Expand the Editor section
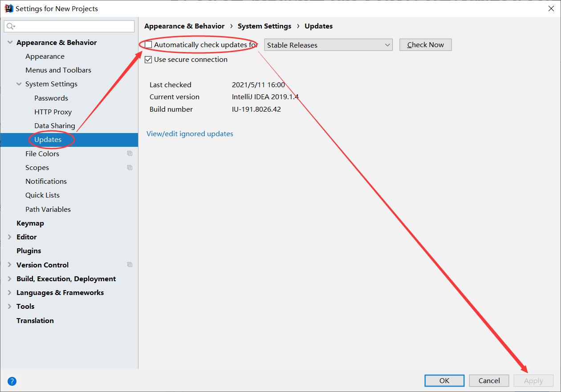 10,237
